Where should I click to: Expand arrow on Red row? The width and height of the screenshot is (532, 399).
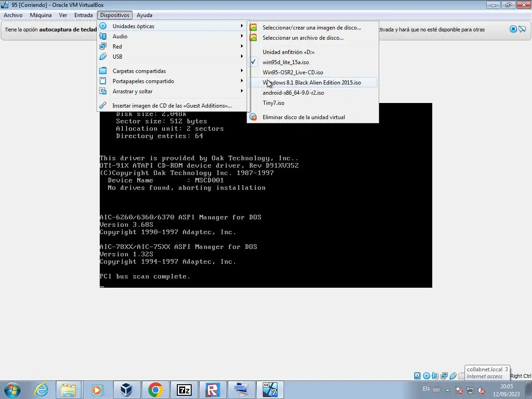(x=242, y=46)
